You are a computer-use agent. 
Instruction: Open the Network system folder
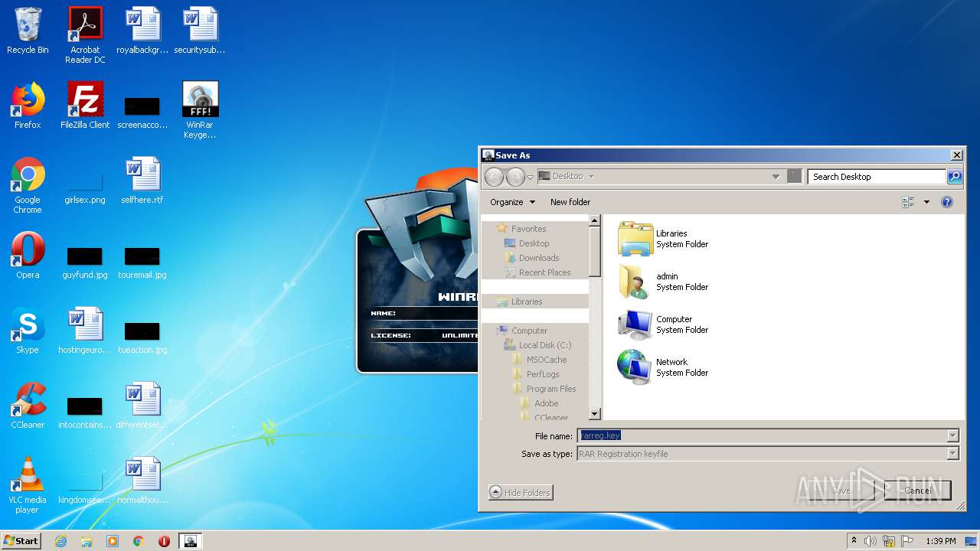[x=663, y=367]
